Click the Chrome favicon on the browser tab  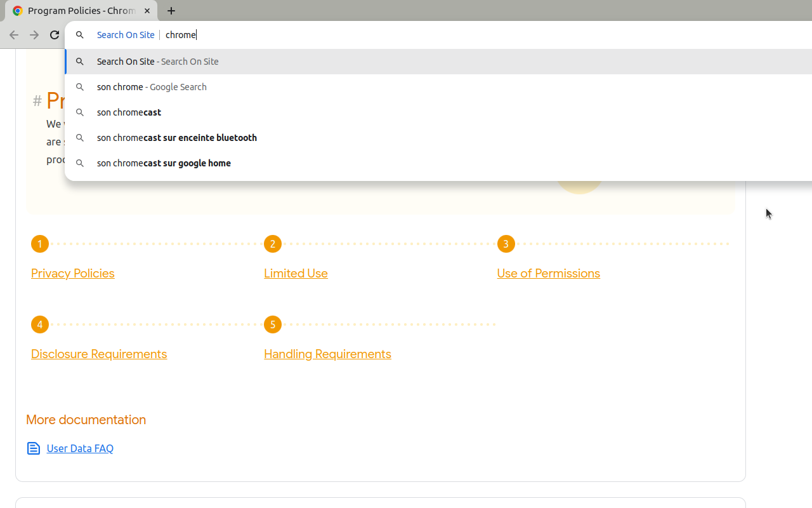click(x=17, y=11)
